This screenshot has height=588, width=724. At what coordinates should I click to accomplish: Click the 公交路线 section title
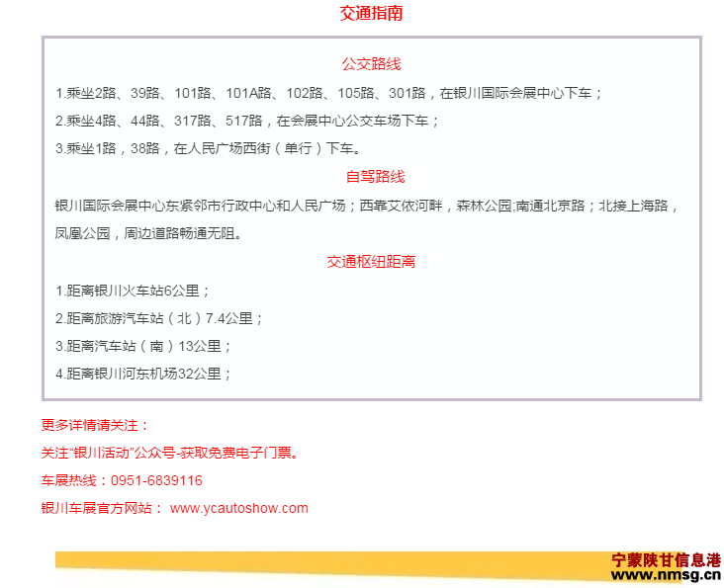tap(371, 64)
